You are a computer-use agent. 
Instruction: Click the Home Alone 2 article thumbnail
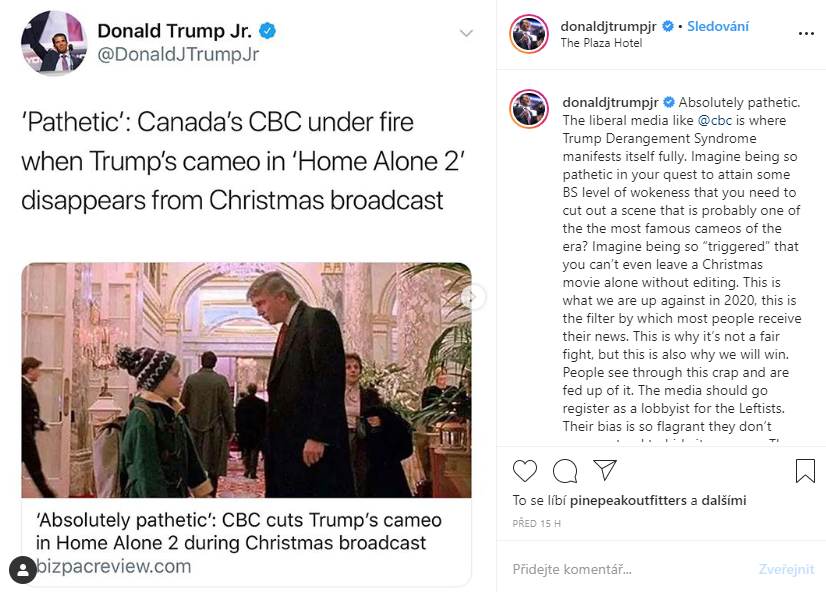pos(246,380)
